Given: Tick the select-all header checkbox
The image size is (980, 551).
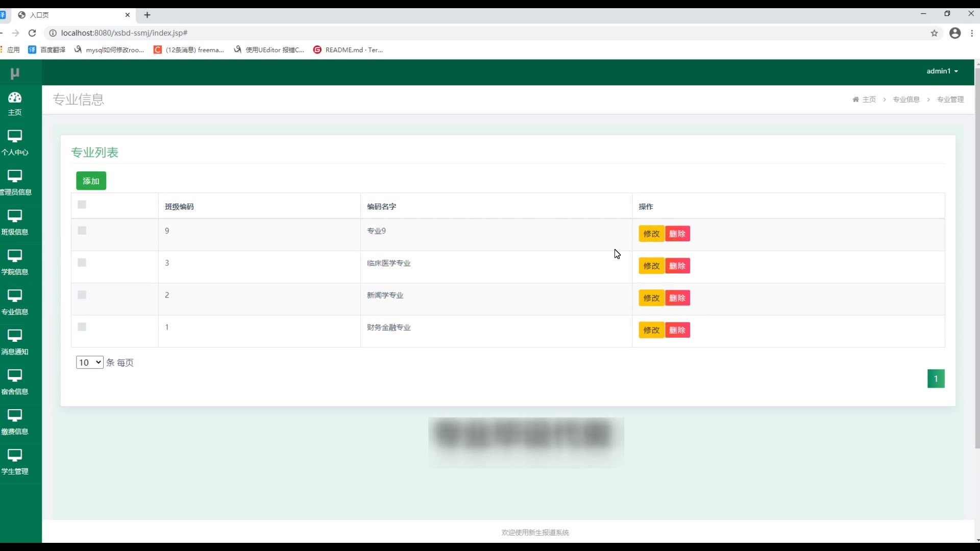Looking at the screenshot, I should click(x=82, y=205).
